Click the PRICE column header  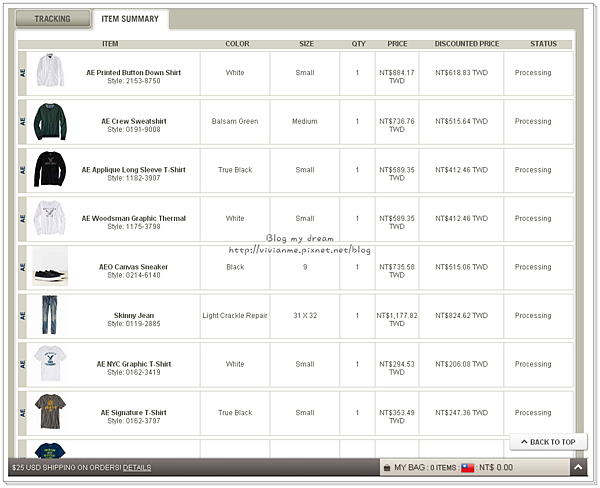[x=397, y=44]
